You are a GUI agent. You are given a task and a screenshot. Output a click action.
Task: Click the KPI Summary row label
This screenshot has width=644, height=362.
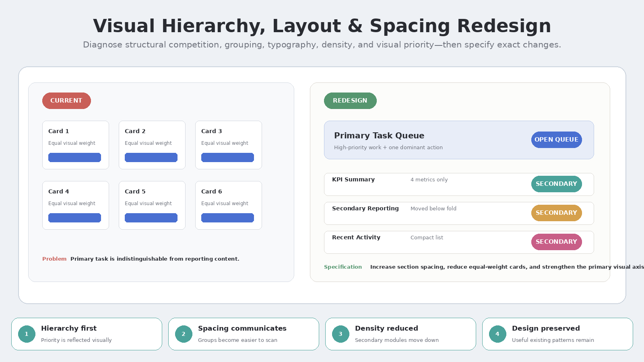click(x=353, y=179)
